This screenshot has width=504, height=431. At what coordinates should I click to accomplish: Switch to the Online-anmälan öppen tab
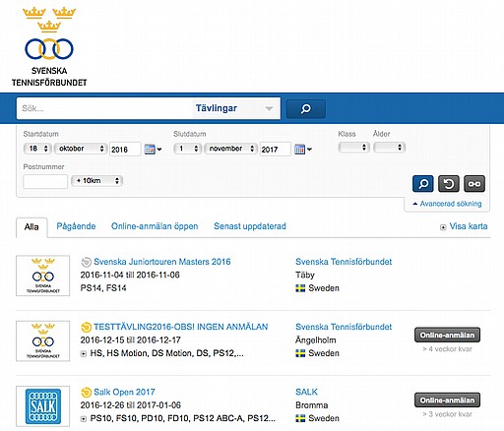pyautogui.click(x=155, y=226)
